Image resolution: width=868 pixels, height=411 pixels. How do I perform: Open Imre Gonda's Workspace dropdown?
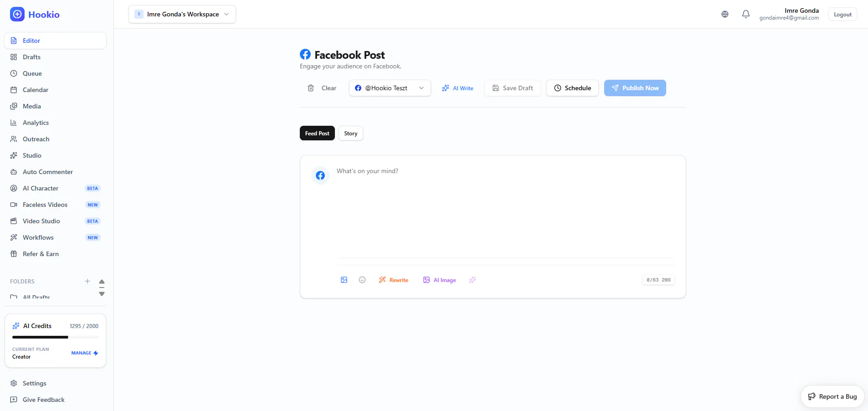[182, 14]
